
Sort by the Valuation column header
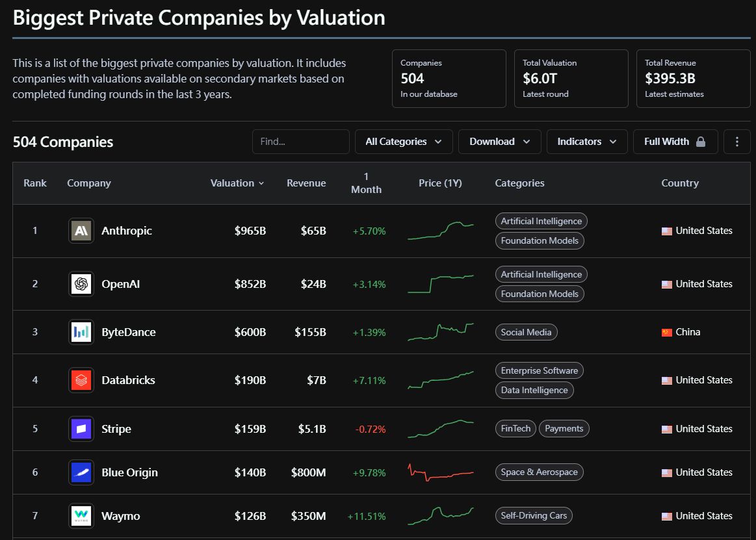coord(237,183)
